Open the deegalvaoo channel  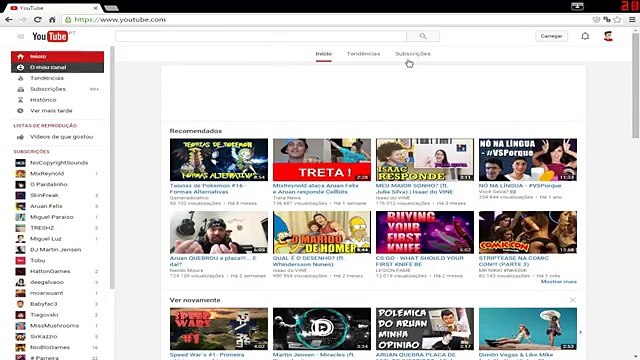58,282
